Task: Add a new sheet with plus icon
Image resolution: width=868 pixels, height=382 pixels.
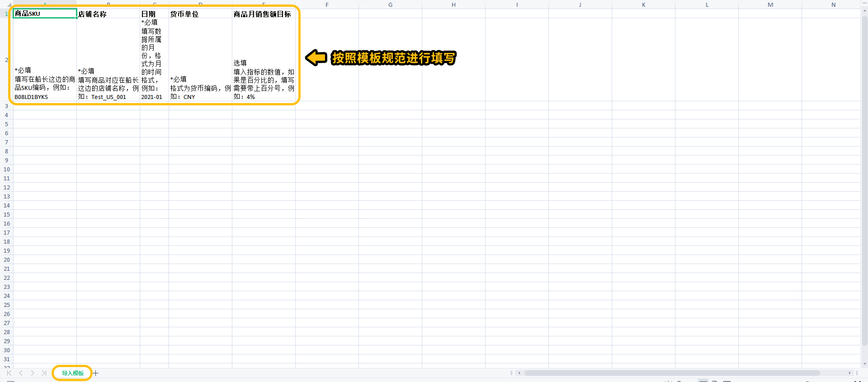Action: pos(95,373)
